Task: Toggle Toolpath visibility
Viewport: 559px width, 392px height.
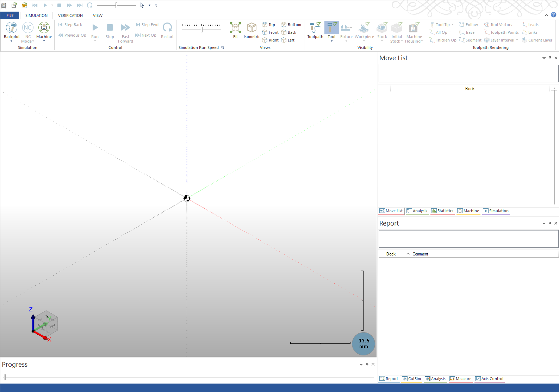Action: coord(315,28)
